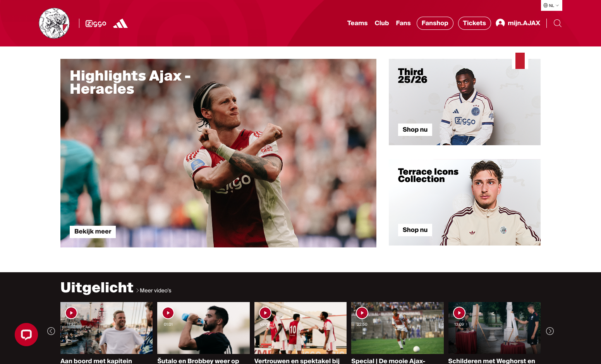Open the Fans menu
601x364 pixels.
[403, 23]
